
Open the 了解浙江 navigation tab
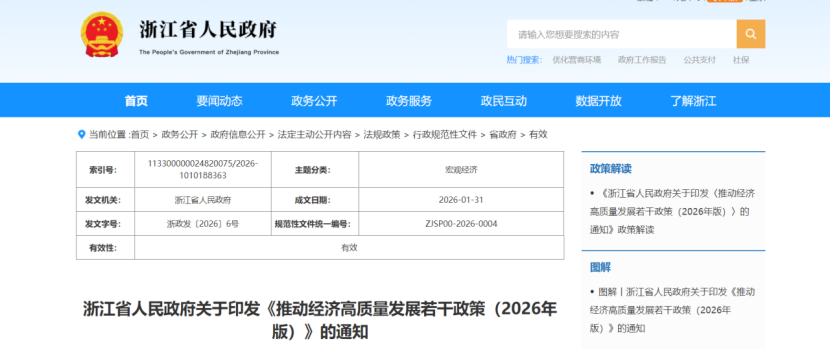click(x=693, y=101)
